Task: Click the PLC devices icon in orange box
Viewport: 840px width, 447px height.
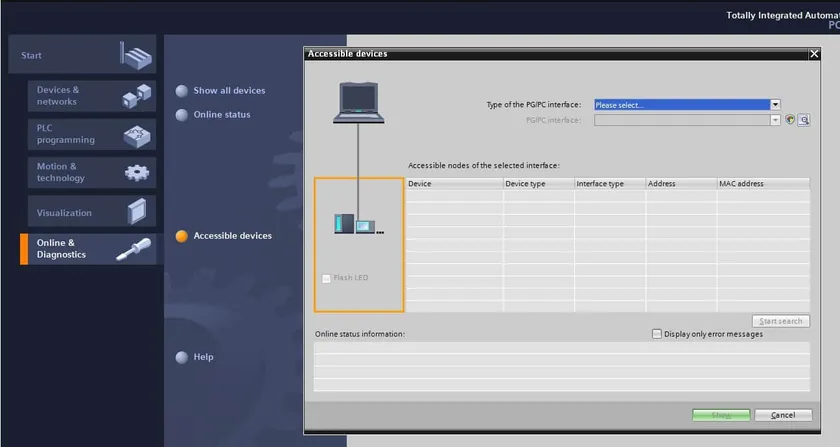Action: 359,224
